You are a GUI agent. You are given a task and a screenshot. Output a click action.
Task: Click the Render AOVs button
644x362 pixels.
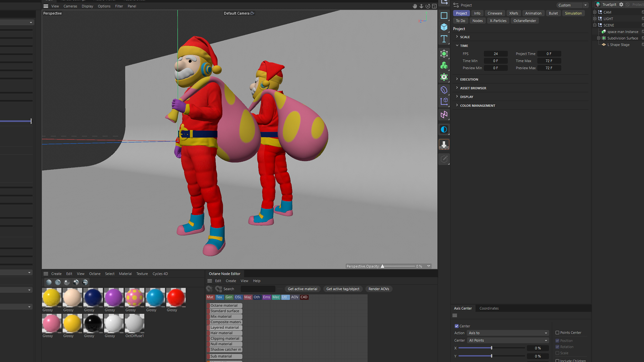(379, 289)
